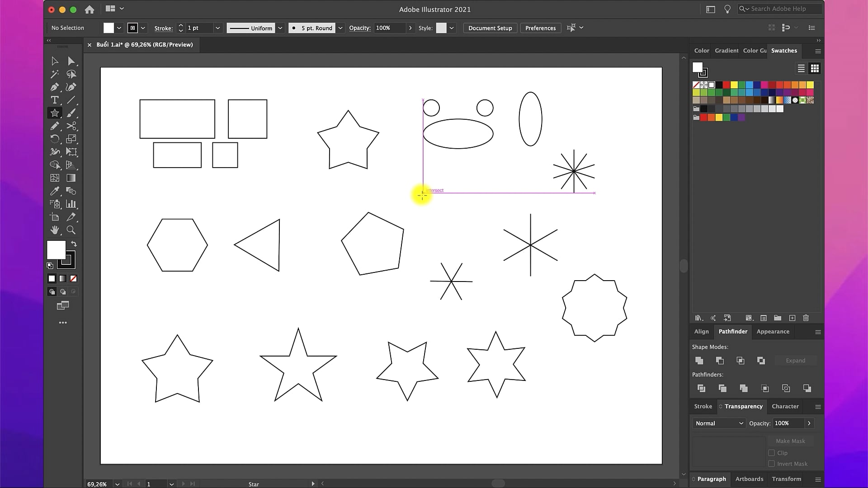This screenshot has width=868, height=488.
Task: Select the Pen tool
Action: (x=55, y=87)
